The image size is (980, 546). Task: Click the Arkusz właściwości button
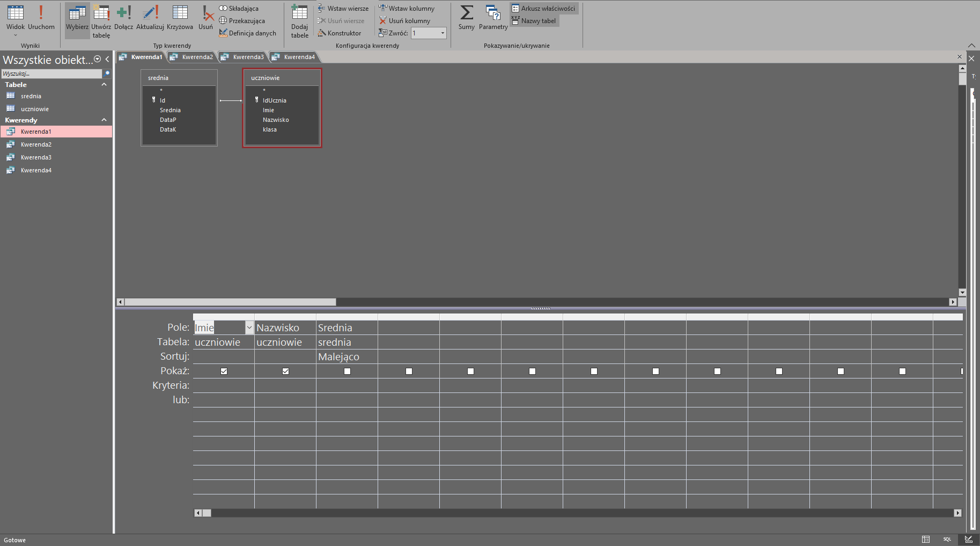543,9
